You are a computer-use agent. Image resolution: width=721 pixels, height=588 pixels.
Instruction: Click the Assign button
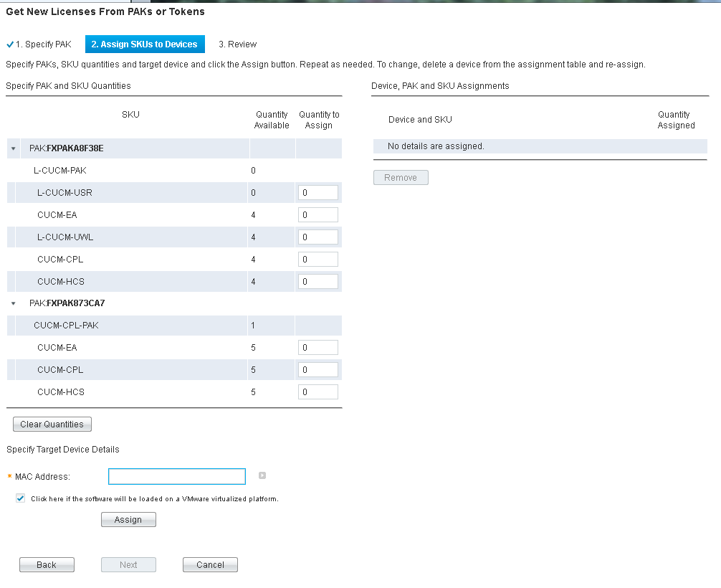coord(128,519)
